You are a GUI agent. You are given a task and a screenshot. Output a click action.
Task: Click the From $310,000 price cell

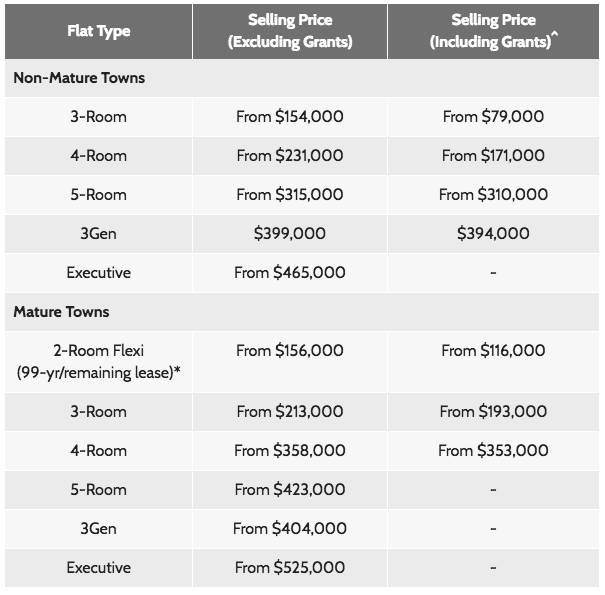(x=493, y=195)
